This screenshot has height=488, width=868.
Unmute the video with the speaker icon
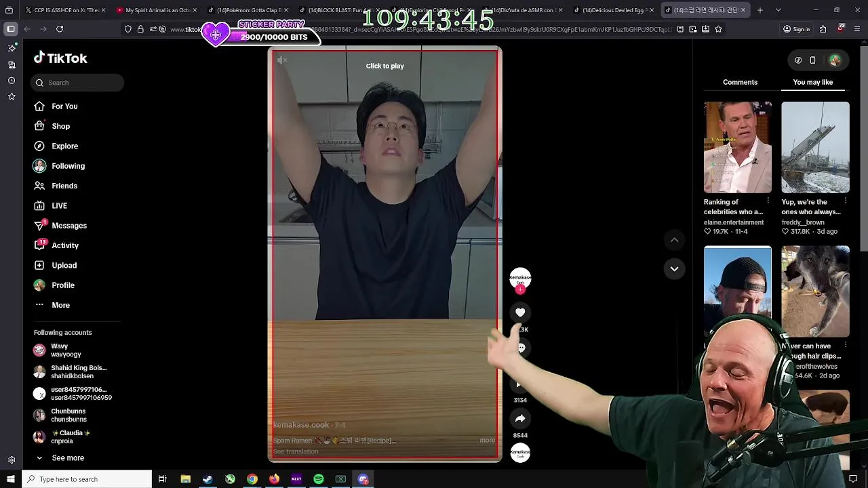[282, 60]
